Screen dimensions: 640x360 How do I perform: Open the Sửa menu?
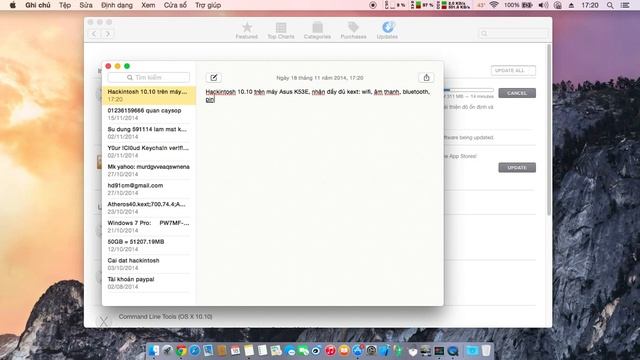tap(86, 5)
